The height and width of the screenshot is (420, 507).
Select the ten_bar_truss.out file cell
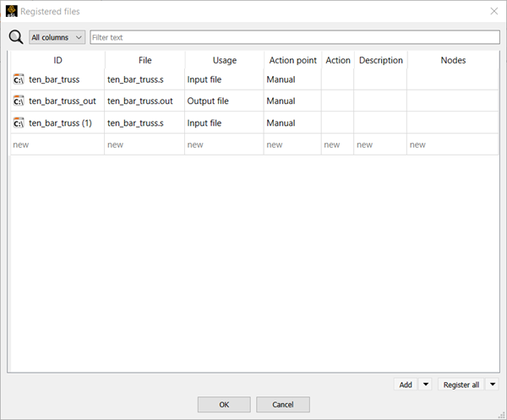coord(140,101)
